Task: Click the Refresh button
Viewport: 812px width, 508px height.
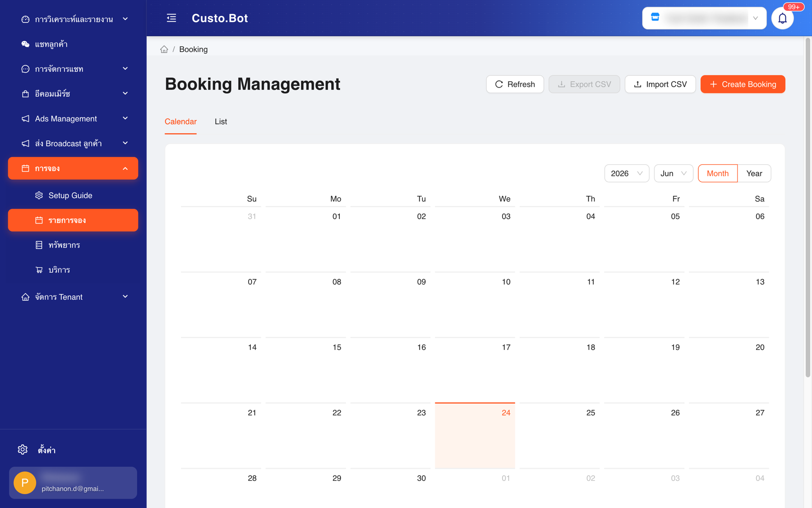Action: pos(515,84)
